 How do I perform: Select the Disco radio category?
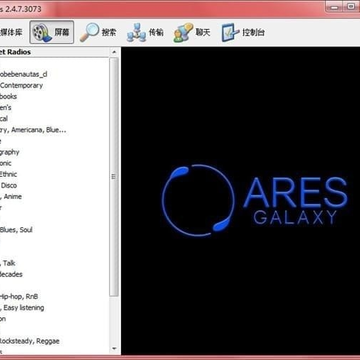9,185
